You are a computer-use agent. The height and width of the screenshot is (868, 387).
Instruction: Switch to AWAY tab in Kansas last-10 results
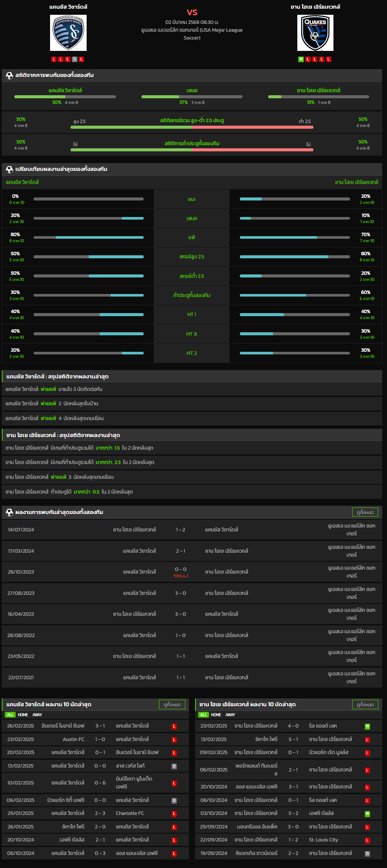[37, 715]
